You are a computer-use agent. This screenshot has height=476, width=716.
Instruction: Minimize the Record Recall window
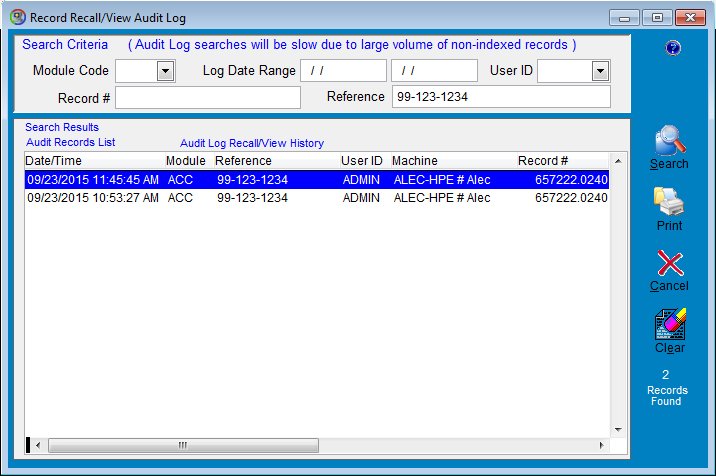coord(624,18)
